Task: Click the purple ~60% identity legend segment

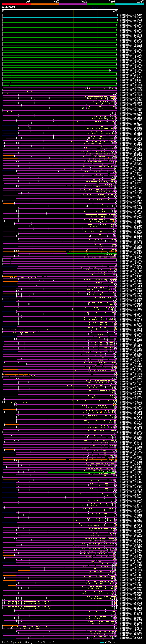Action: 73,4
